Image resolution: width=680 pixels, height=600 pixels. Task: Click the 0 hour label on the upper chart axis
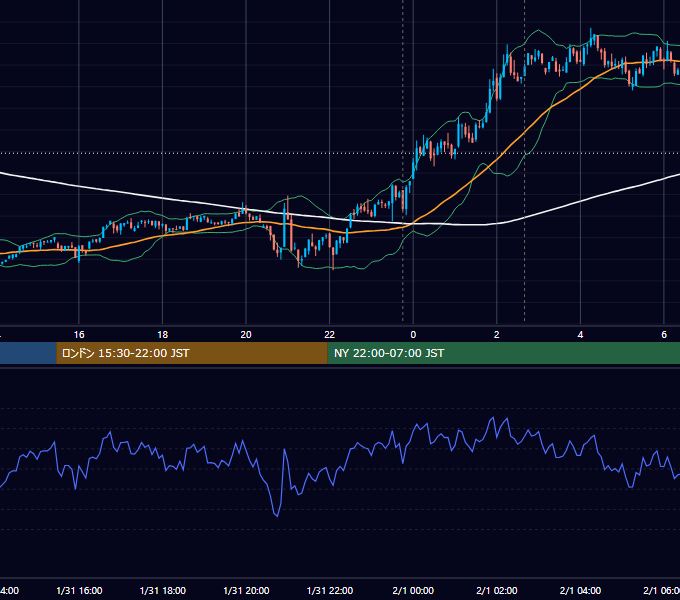(413, 335)
